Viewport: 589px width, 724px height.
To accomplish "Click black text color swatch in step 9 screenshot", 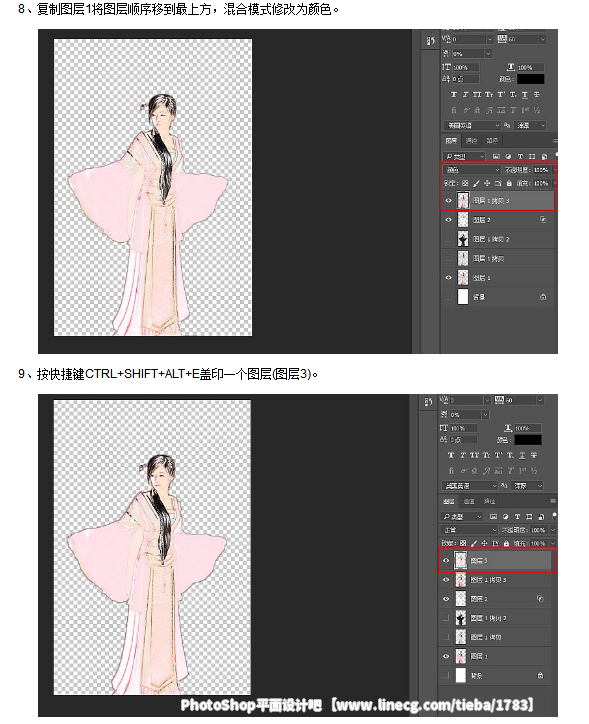I will [x=528, y=440].
